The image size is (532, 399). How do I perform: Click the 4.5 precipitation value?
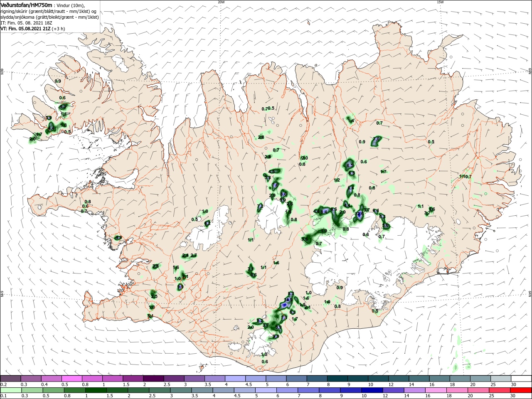[272, 171]
